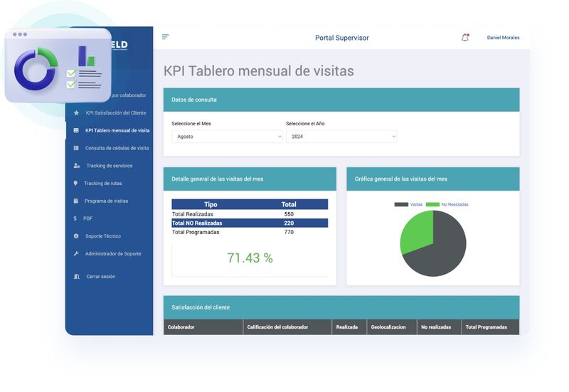Viewport: 569px width, 392px height.
Task: Click the map pin icon for Tracking de rutas
Action: (x=75, y=184)
